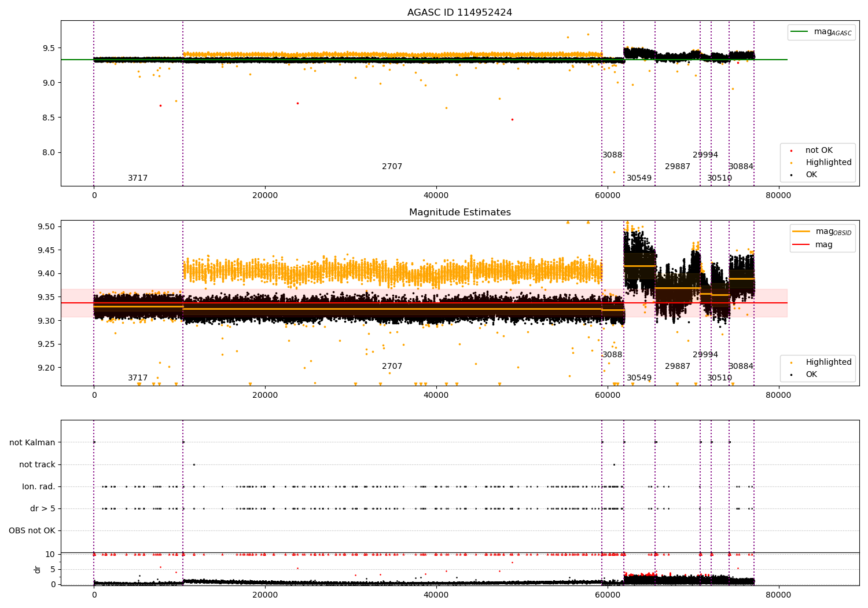Click OBSID label 2707 in Magnitude Estimates plot

(392, 367)
